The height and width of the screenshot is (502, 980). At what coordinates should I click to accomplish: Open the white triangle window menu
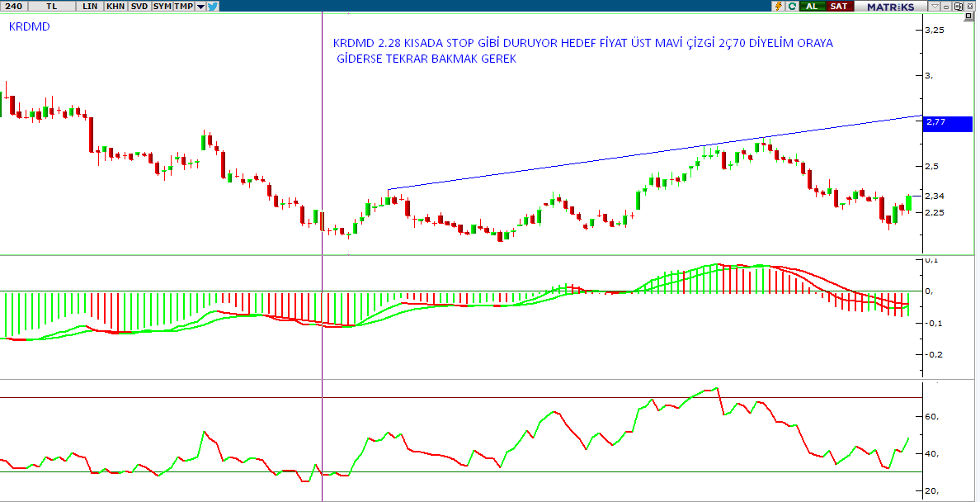pyautogui.click(x=935, y=7)
